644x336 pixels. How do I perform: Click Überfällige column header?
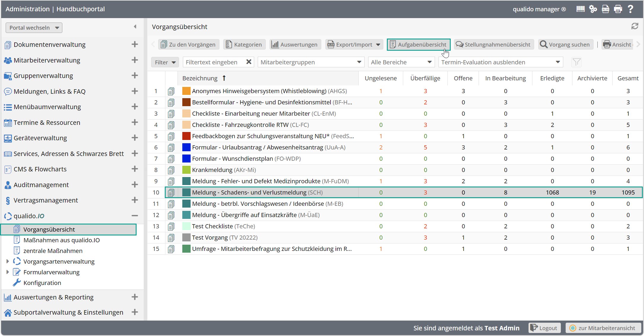point(425,78)
